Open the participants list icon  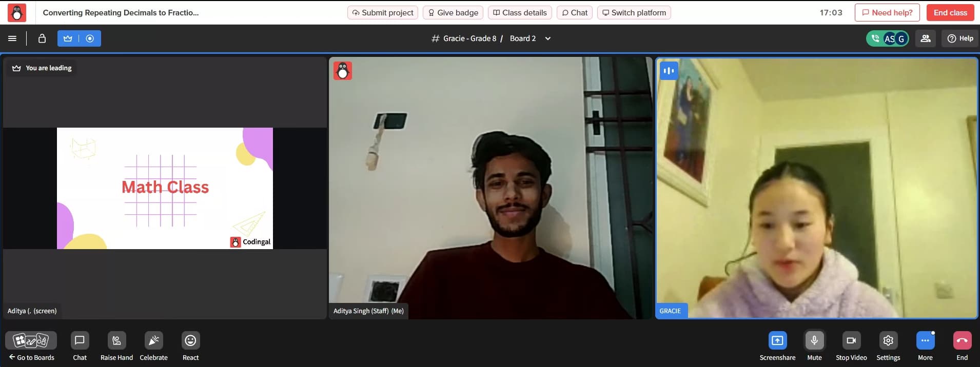[x=926, y=38]
